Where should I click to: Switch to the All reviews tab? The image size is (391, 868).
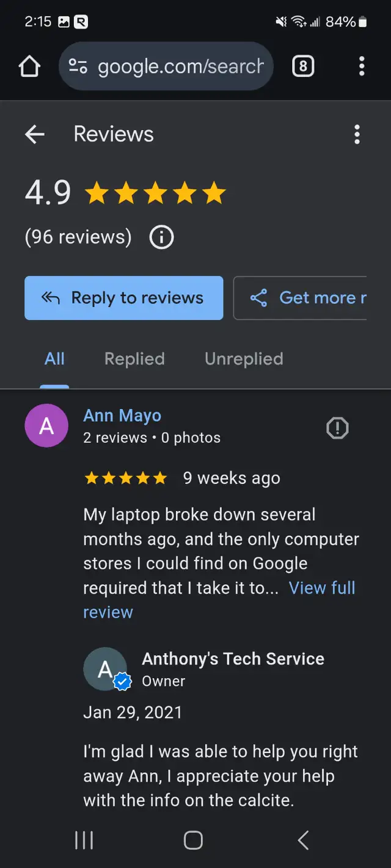click(x=54, y=359)
